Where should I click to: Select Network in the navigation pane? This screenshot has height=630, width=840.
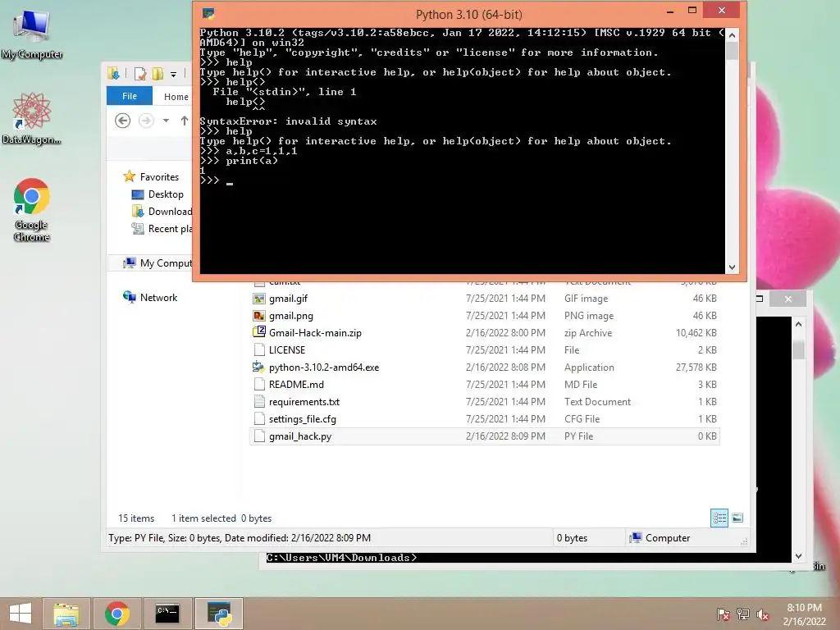point(150,297)
